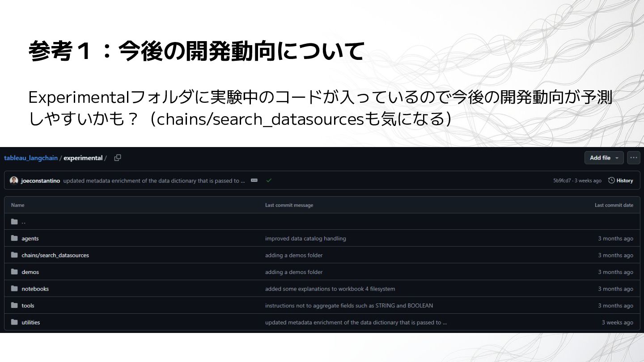This screenshot has height=362, width=644.
Task: Click the notebooks folder icon
Action: tap(14, 289)
